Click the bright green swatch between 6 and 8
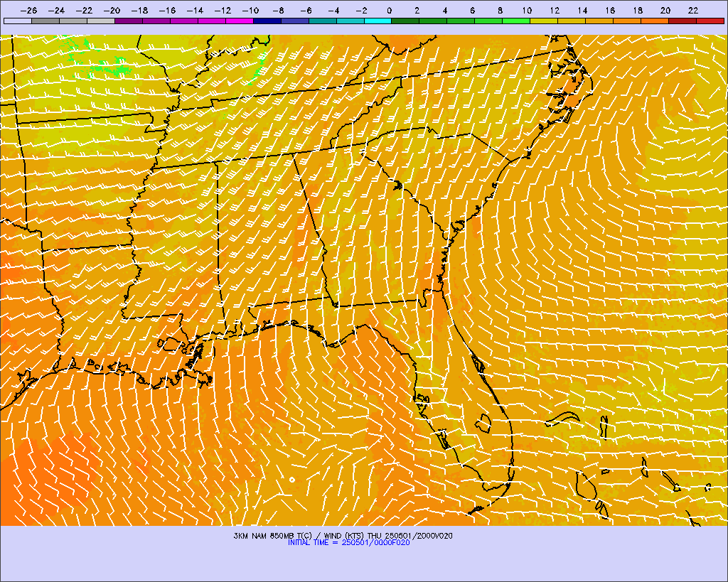Screen dimensions: 728x582 [488, 21]
